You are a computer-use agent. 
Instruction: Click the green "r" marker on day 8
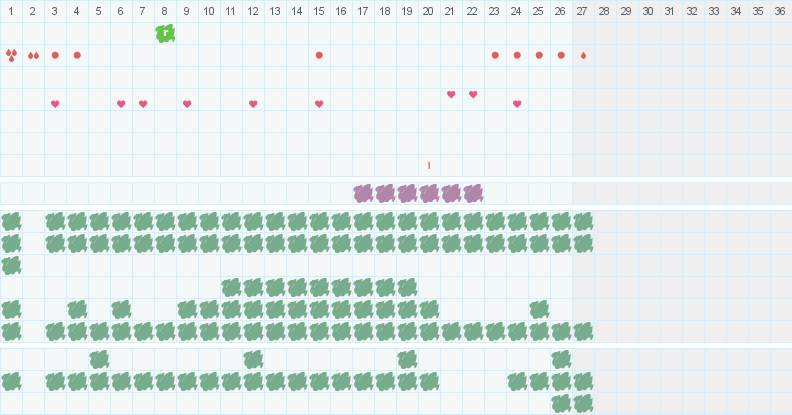tap(165, 33)
